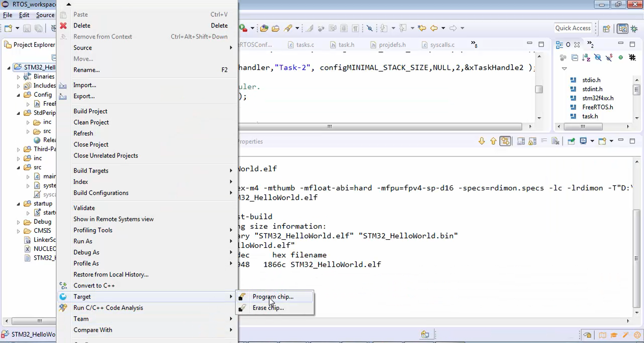The width and height of the screenshot is (644, 343).
Task: Click Pin Console icon
Action: pyautogui.click(x=571, y=141)
